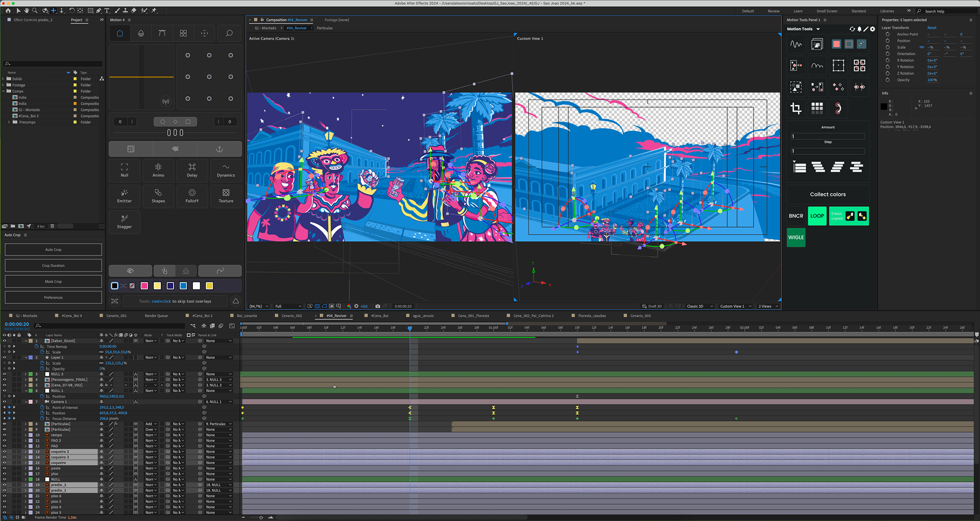980x521 pixels.
Task: Click the Mask Crop button
Action: 53,281
